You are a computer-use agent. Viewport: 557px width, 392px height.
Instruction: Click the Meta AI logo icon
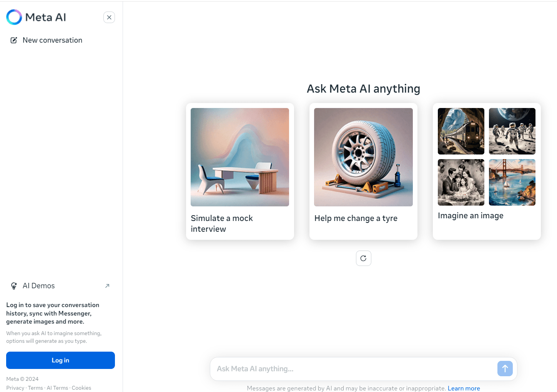[x=14, y=17]
